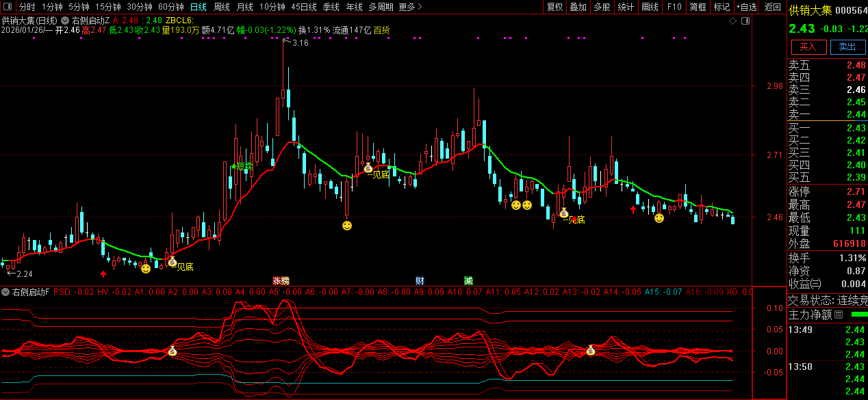Screen dimensions: 868x400
Task: Click the 3.16 high price marker
Action: (299, 44)
